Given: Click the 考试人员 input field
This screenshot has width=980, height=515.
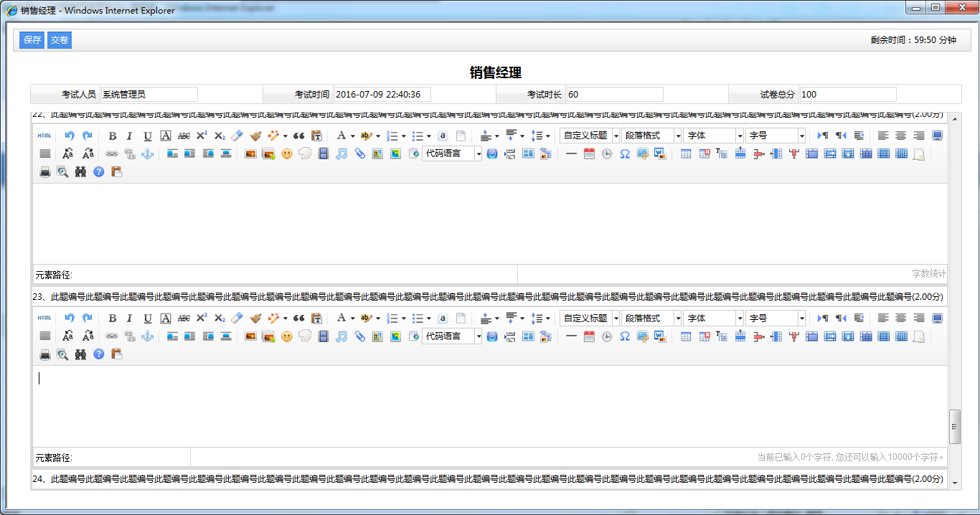Looking at the screenshot, I should 149,94.
